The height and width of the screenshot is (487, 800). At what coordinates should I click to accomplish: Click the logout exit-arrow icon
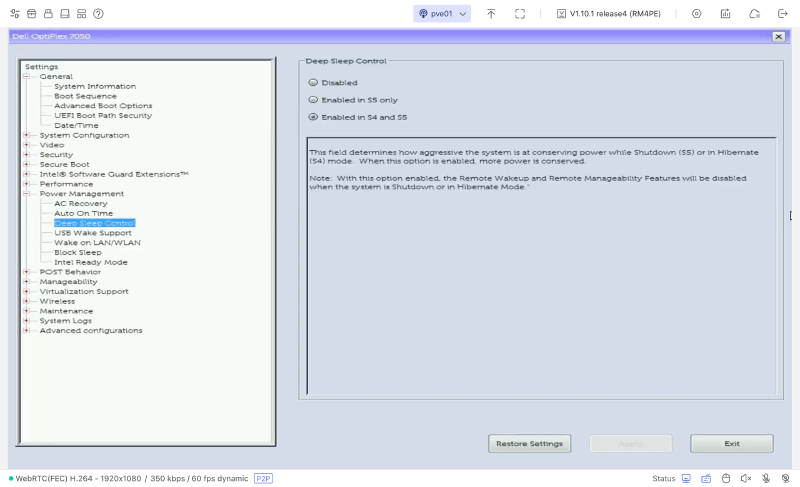(x=783, y=14)
